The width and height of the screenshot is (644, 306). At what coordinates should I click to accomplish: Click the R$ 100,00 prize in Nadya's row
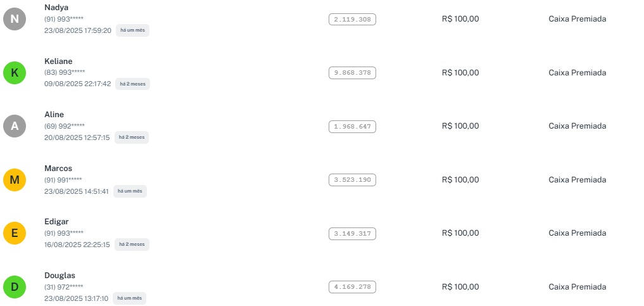coord(460,19)
